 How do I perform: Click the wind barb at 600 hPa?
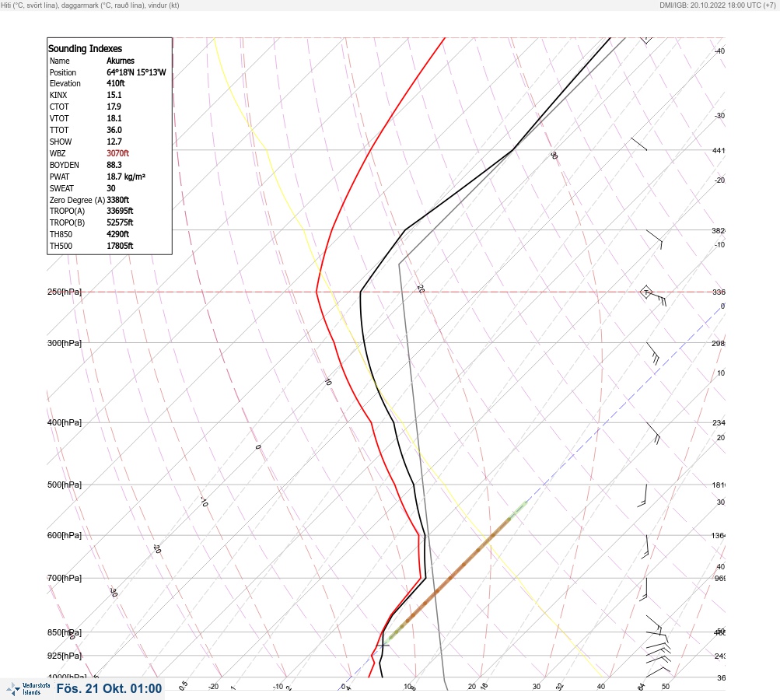(x=645, y=547)
